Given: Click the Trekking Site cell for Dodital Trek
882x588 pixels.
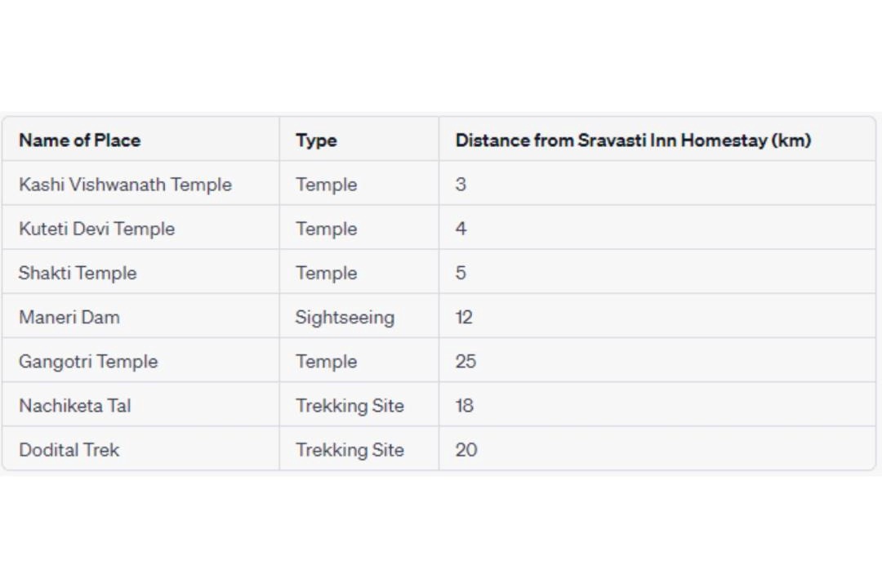Looking at the screenshot, I should coord(350,449).
